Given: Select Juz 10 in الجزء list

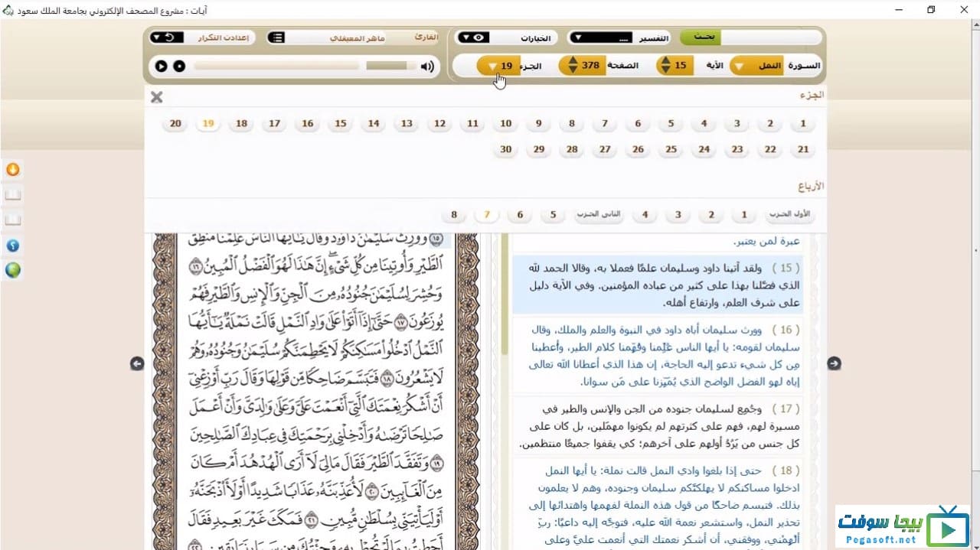Looking at the screenshot, I should pos(505,123).
